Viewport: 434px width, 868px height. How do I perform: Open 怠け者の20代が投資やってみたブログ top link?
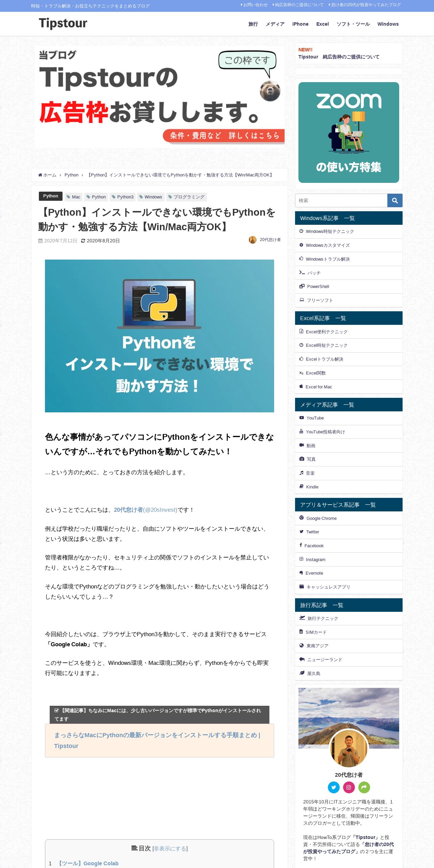click(x=365, y=5)
